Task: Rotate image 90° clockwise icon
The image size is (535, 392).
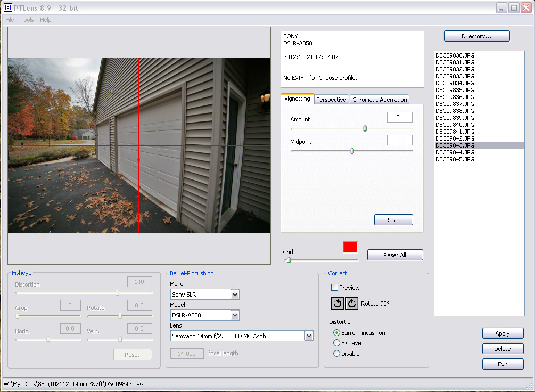Action: [x=352, y=303]
